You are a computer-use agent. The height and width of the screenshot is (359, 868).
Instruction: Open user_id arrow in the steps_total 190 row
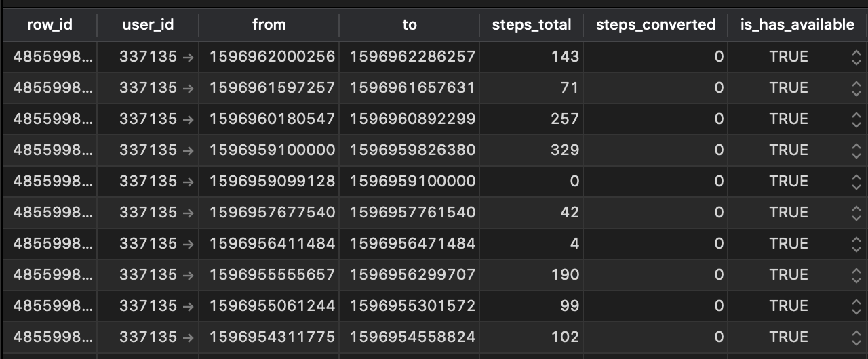tap(189, 275)
